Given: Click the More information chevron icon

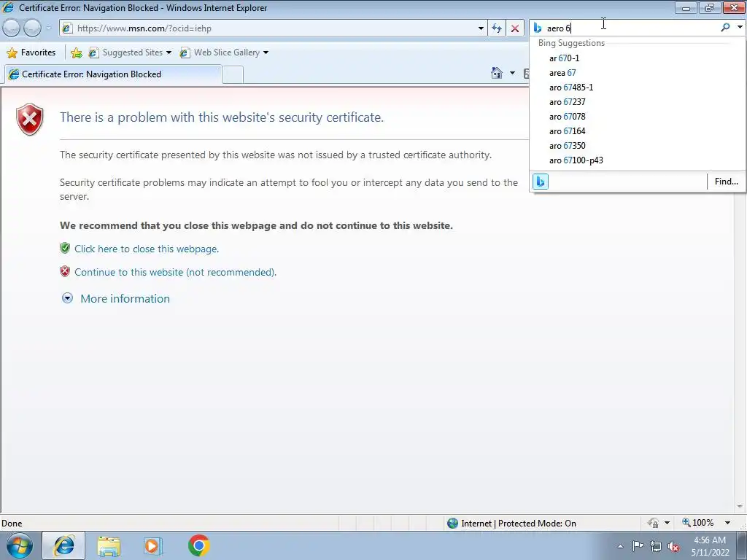Looking at the screenshot, I should click(68, 298).
